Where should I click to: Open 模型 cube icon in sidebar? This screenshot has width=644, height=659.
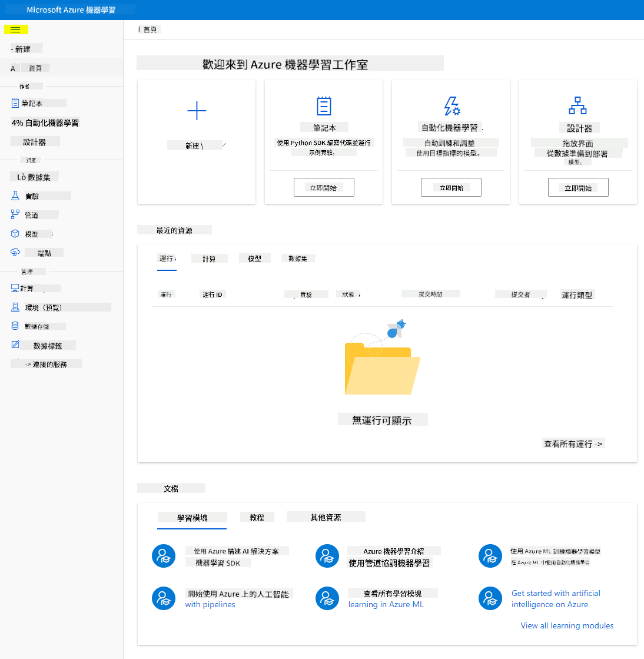(15, 234)
